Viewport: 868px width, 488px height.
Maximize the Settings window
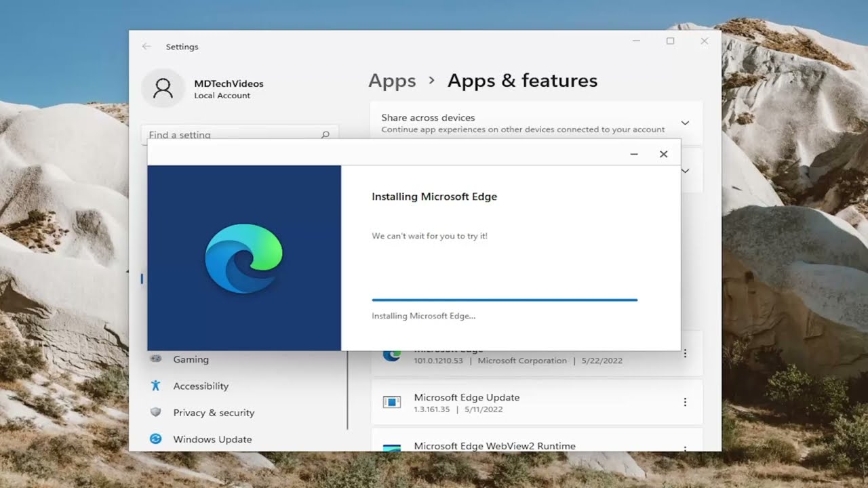click(670, 41)
